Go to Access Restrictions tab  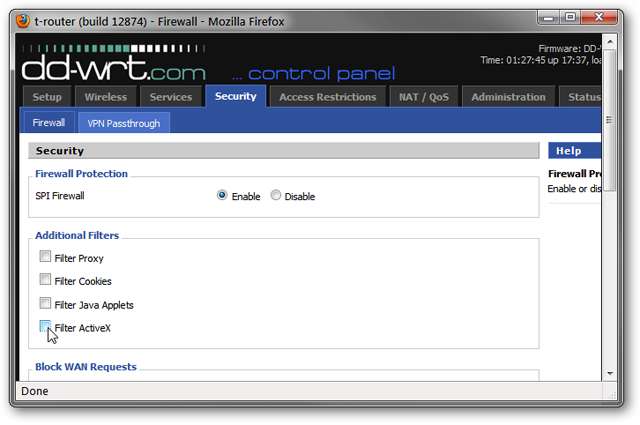tap(327, 97)
